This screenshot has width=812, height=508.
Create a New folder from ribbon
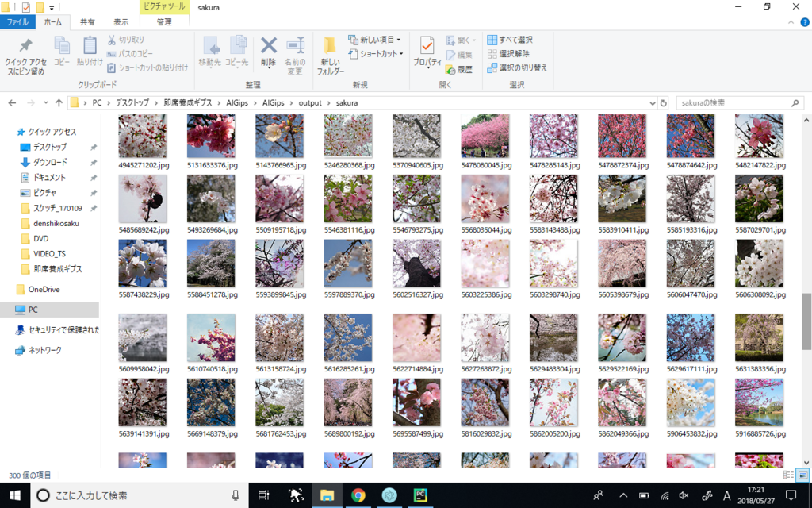click(331, 56)
